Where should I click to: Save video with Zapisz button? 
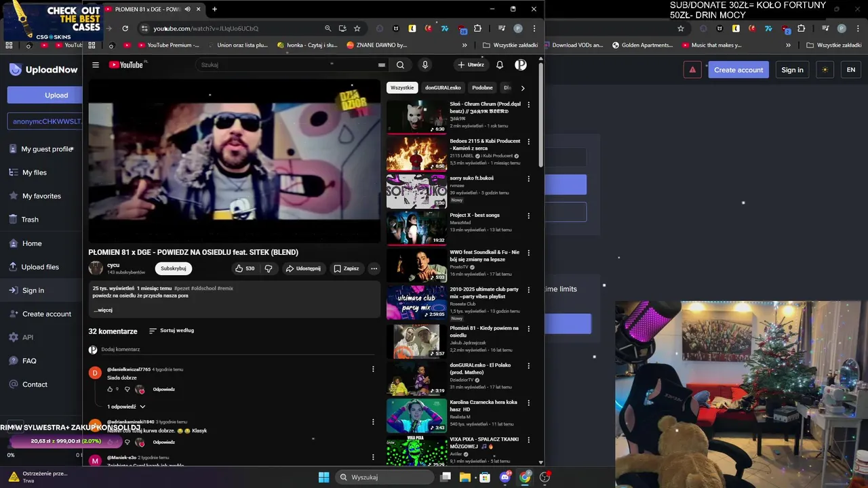pos(346,268)
